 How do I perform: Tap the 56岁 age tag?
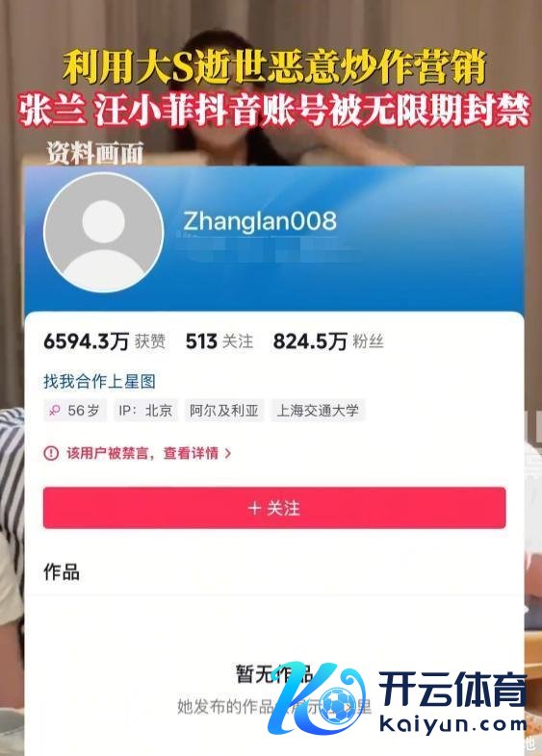click(75, 411)
